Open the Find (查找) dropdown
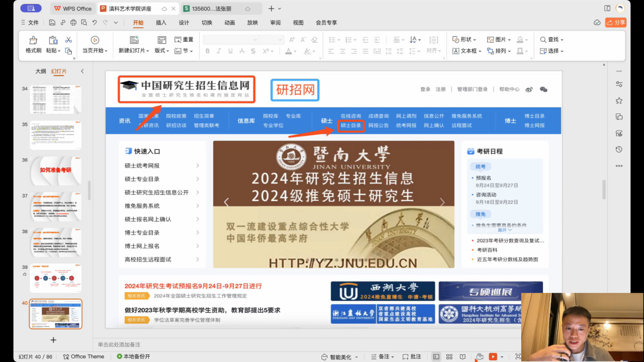 coord(552,40)
